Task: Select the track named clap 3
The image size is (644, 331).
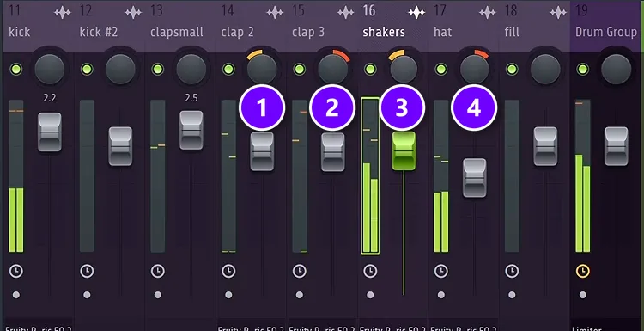Action: [308, 33]
